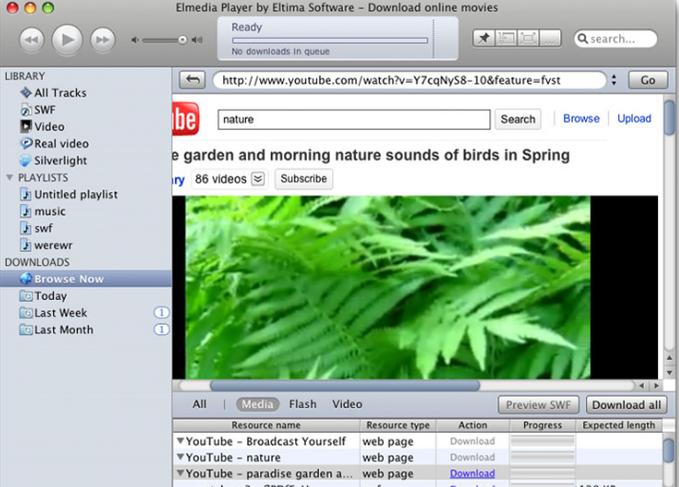The width and height of the screenshot is (679, 487).
Task: Sort by Resource name column header
Action: [x=266, y=425]
